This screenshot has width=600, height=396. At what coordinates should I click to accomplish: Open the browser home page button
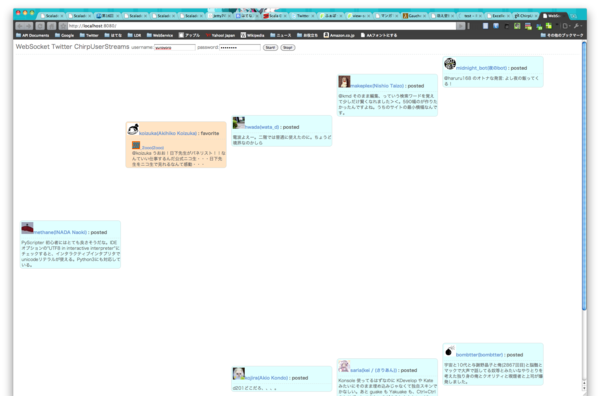coord(52,26)
